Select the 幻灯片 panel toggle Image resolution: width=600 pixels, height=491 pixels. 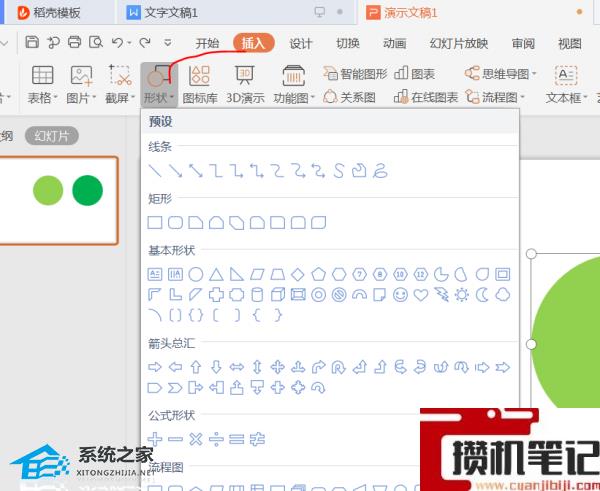(52, 136)
